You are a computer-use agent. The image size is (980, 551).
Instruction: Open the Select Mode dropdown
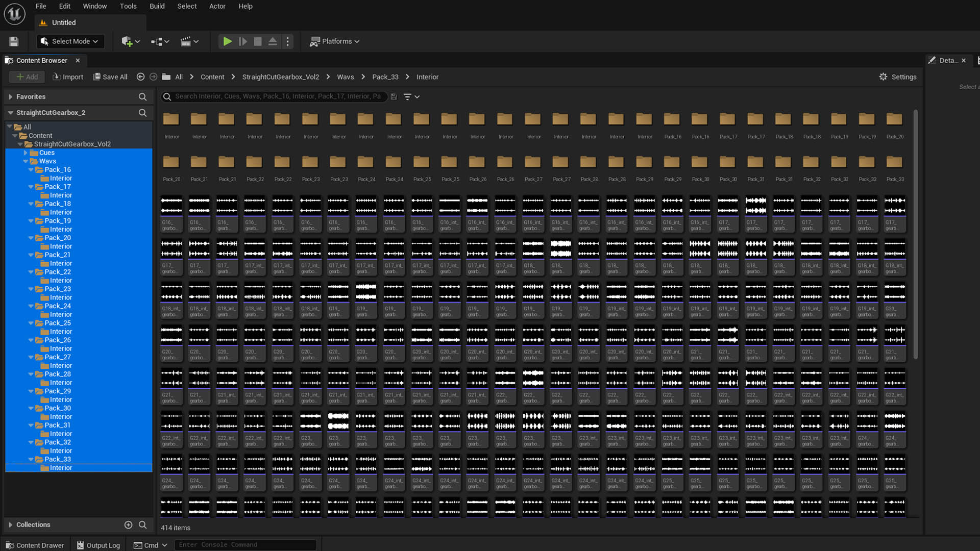(x=70, y=41)
